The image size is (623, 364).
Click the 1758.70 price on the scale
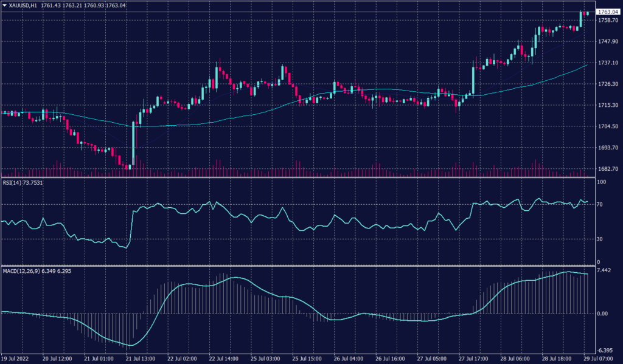(x=607, y=21)
